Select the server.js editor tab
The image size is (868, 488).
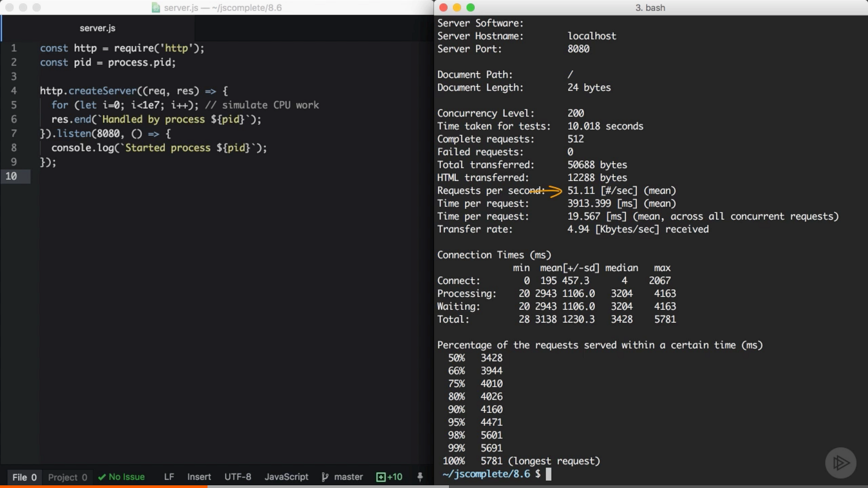[x=98, y=28]
